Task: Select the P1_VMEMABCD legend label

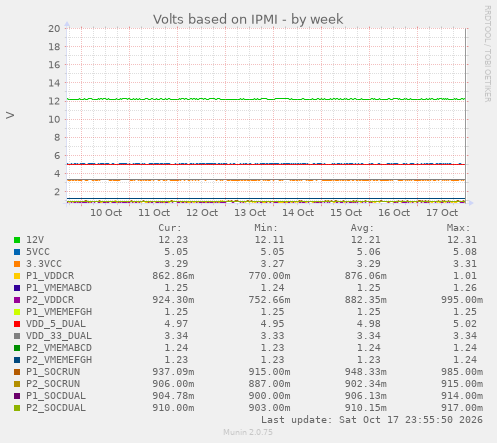Action: tap(59, 288)
